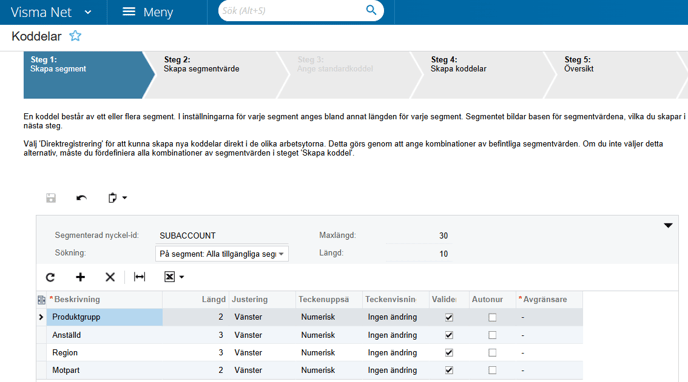Open the clipboard paste icon
The height and width of the screenshot is (382, 688).
pos(113,198)
